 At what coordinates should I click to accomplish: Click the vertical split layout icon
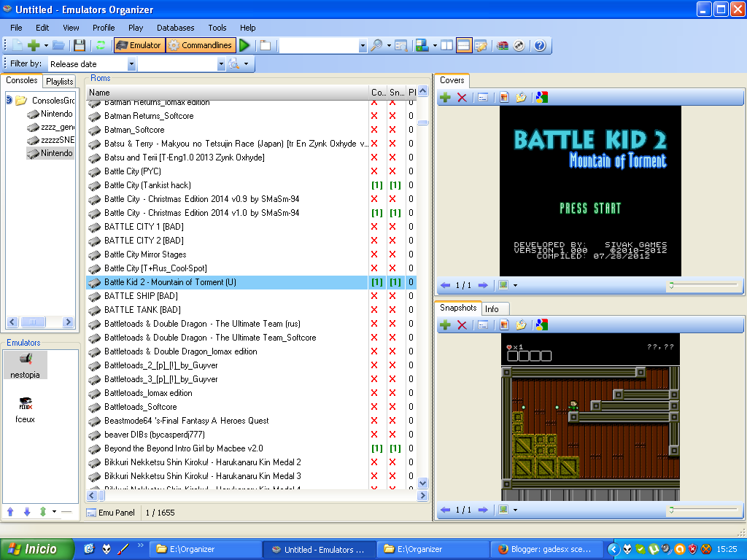click(447, 46)
